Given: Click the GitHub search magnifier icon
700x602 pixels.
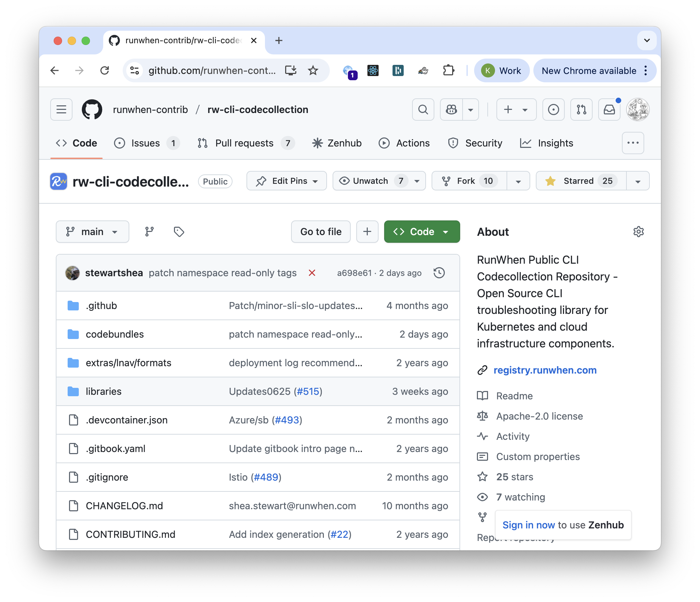Looking at the screenshot, I should (423, 110).
